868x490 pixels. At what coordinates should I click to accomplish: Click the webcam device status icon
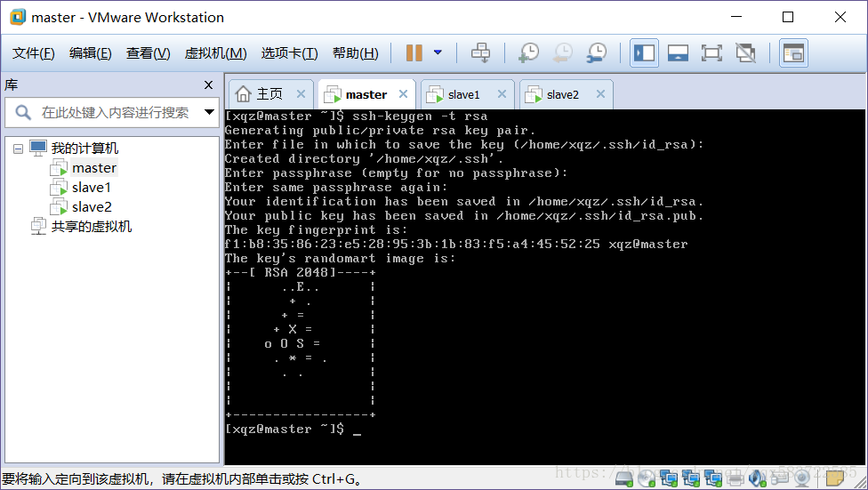(802, 478)
